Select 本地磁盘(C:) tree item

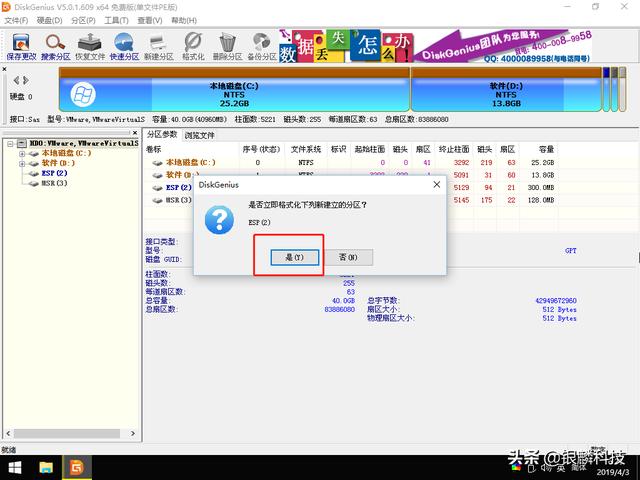tap(66, 153)
